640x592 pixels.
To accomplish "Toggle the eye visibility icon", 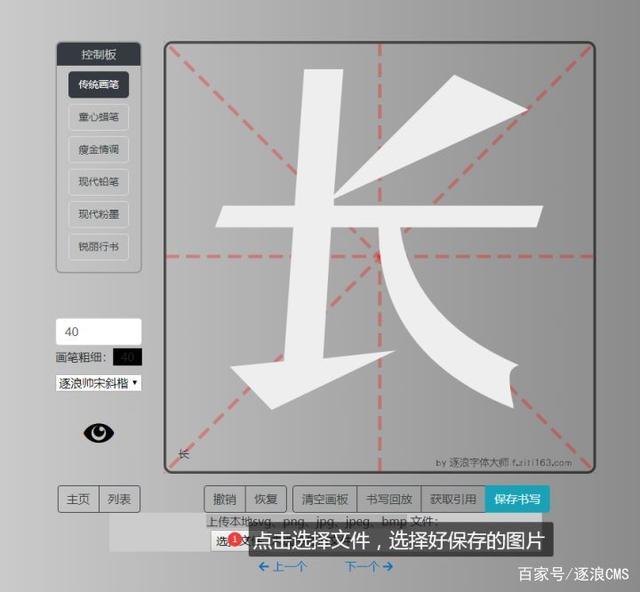I will click(99, 432).
